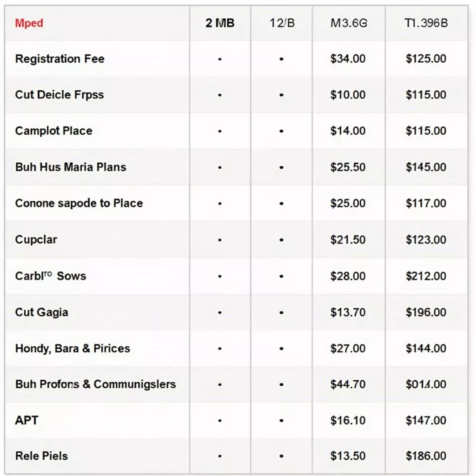Select the 12/B column header
476x476 pixels.
click(x=282, y=23)
